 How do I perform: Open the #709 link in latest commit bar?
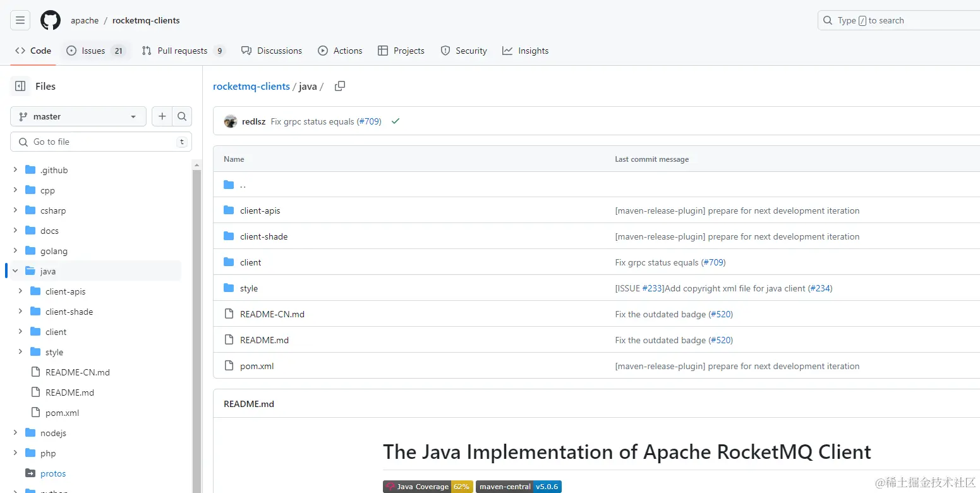point(369,121)
